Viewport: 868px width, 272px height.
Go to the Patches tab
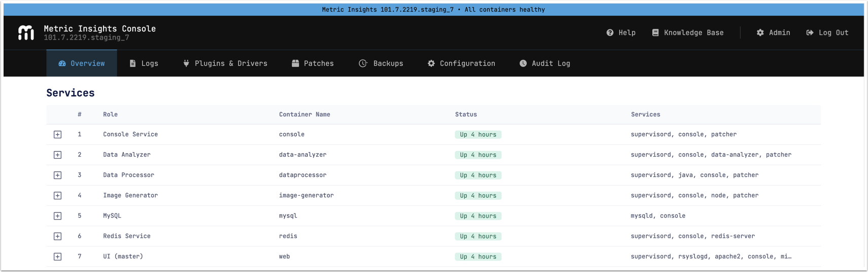(x=313, y=64)
